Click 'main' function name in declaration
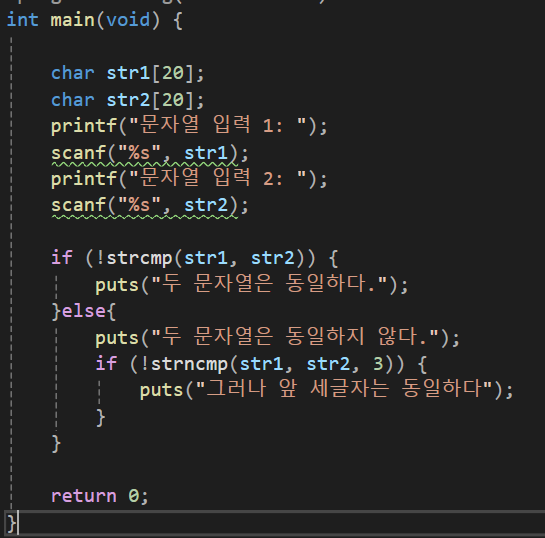Screen dimensions: 545x538 tap(72, 19)
